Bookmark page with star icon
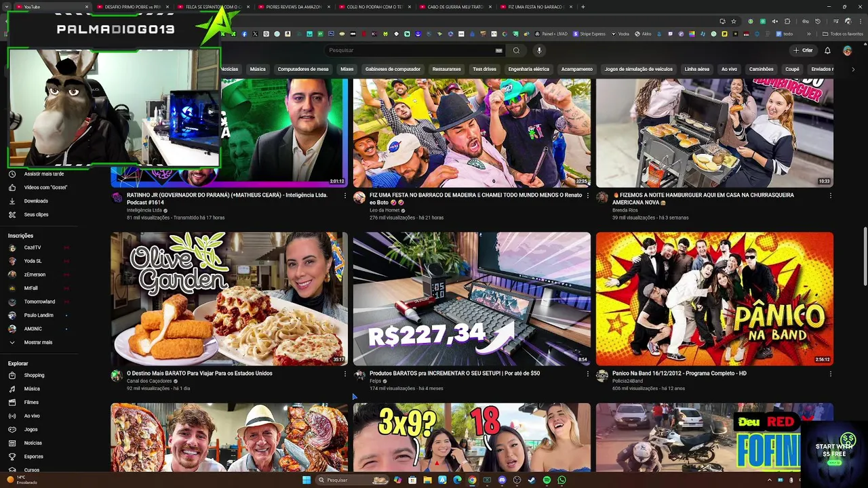This screenshot has height=488, width=868. pyautogui.click(x=734, y=21)
